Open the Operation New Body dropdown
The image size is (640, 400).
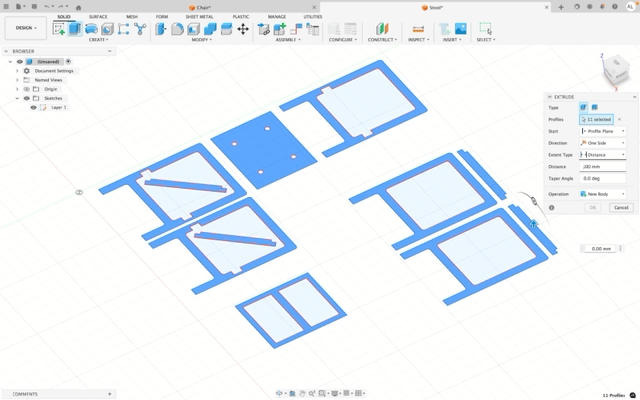tap(603, 194)
